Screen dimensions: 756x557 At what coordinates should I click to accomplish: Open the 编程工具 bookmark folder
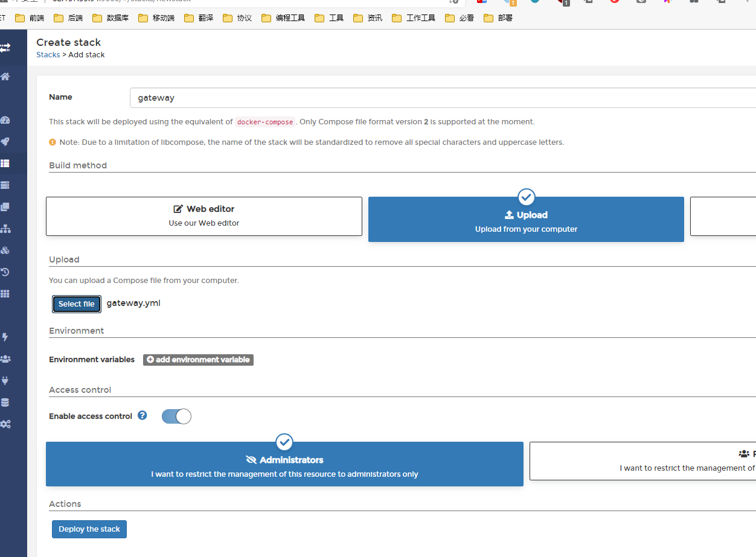284,18
